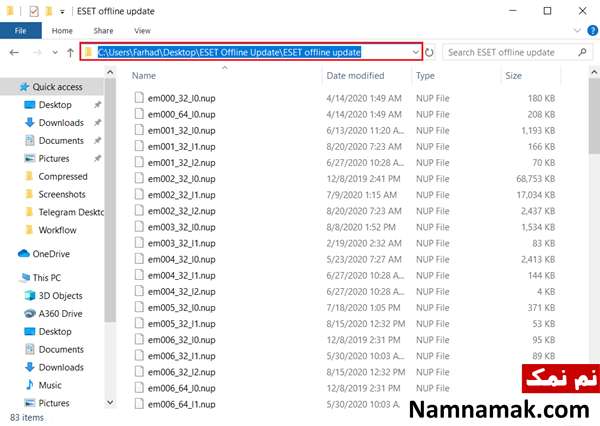Image resolution: width=600 pixels, height=426 pixels.
Task: Open Music under This PC
Action: pyautogui.click(x=50, y=385)
